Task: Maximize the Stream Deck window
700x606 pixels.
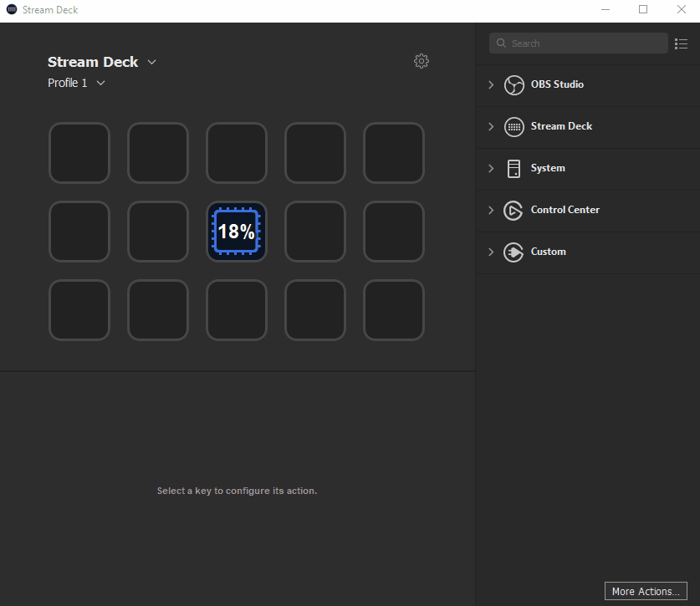Action: tap(643, 9)
